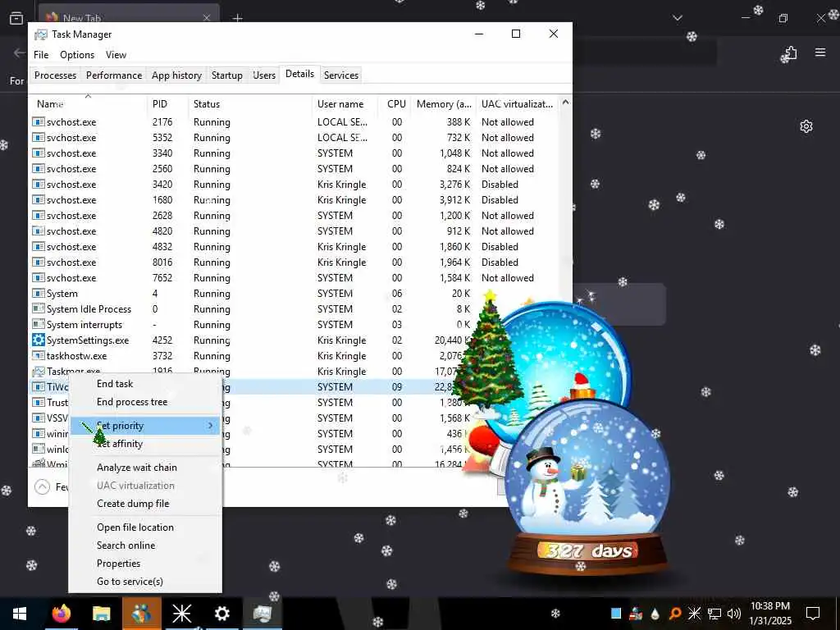
Task: Click the water drop tray icon
Action: tap(655, 614)
